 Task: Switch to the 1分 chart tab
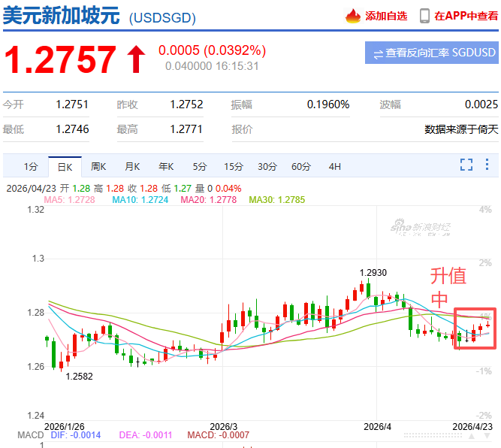[30, 166]
